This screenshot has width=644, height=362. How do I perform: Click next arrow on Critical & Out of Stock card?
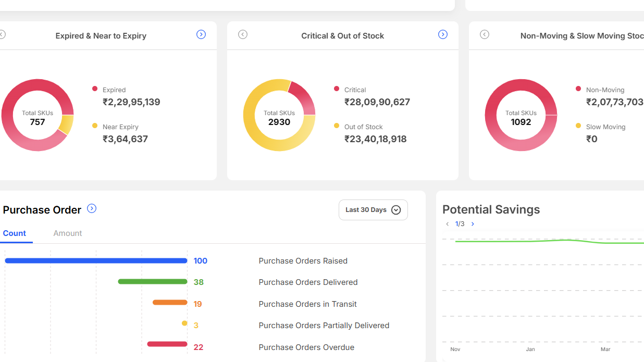[x=443, y=34]
